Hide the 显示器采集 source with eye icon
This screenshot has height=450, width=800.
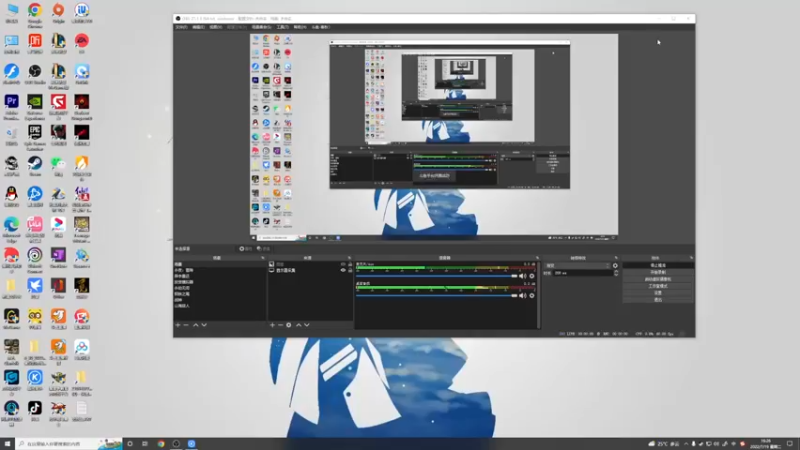(343, 270)
